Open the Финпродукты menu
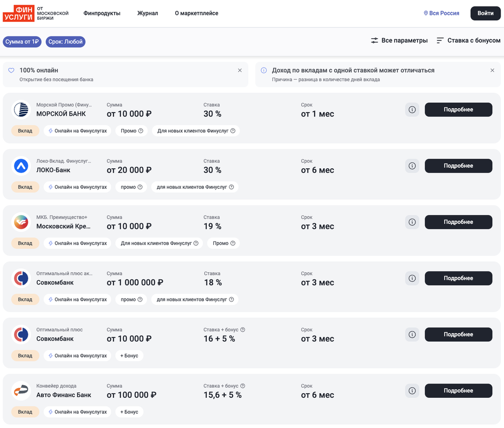 coord(102,13)
